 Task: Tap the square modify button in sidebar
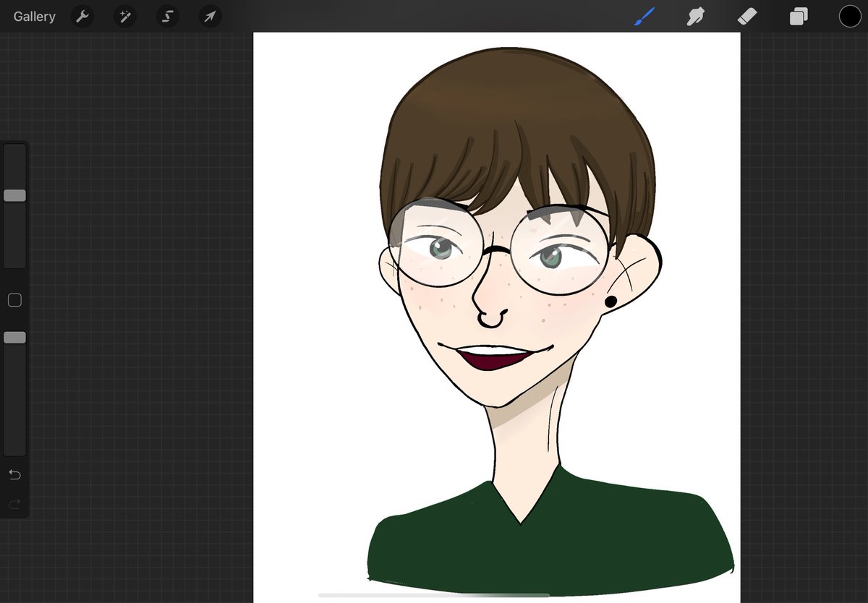[x=14, y=300]
